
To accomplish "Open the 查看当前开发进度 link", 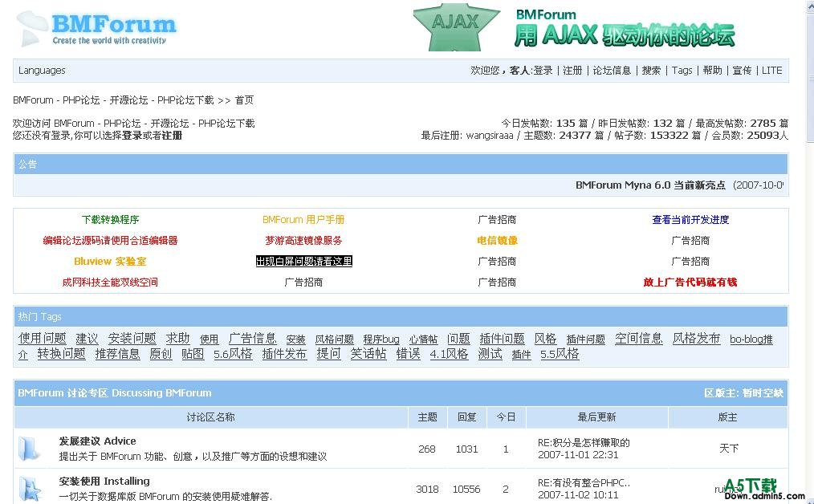I will (x=690, y=220).
